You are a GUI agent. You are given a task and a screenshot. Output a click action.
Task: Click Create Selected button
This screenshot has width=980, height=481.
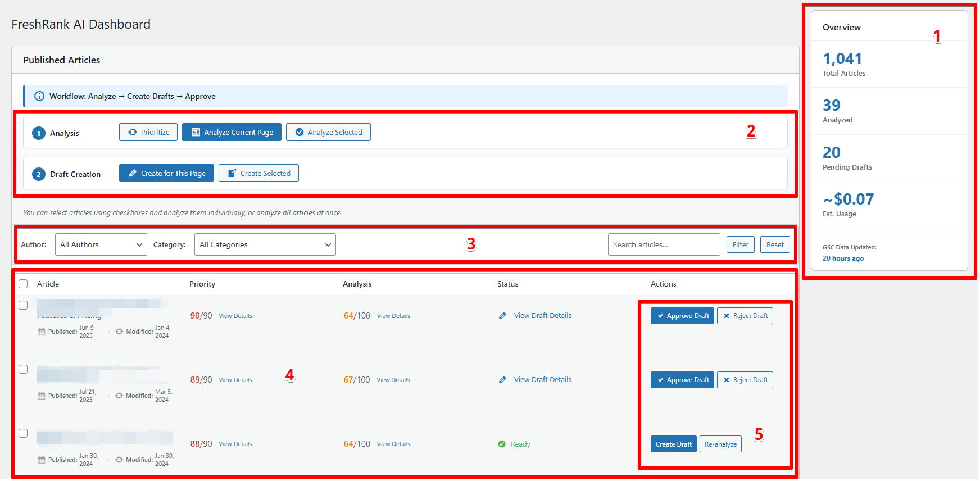(258, 173)
